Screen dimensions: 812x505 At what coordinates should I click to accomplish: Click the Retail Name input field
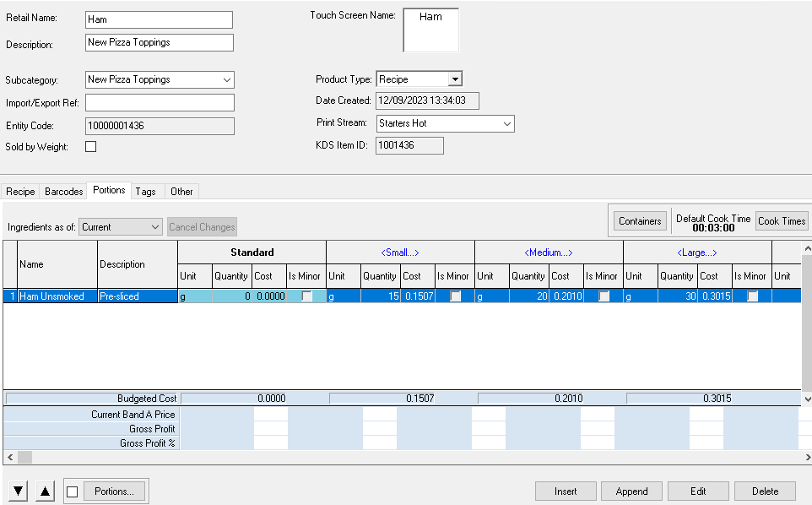[x=159, y=19]
